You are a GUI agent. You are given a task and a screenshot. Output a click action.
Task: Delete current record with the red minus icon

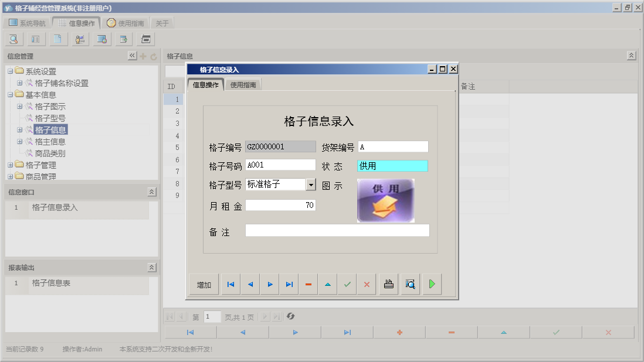click(308, 284)
